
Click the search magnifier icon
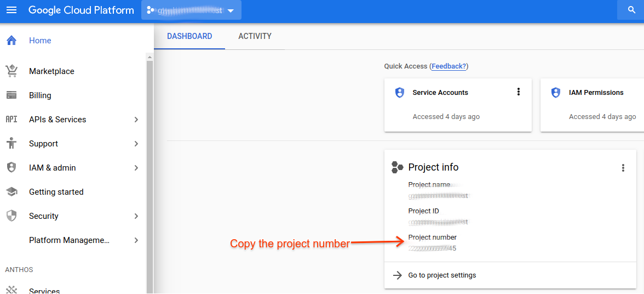tap(631, 10)
